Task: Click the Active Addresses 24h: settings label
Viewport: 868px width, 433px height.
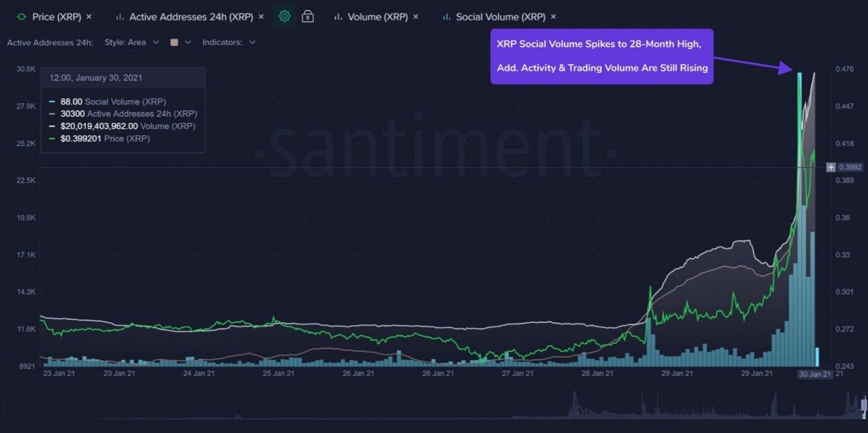Action: tap(50, 42)
